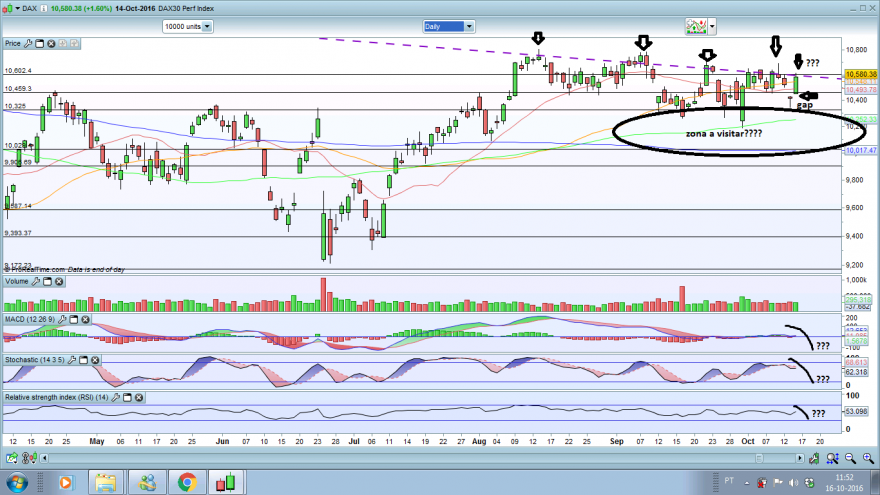
Task: Click left arrow of time scrollbar
Action: tap(44, 459)
